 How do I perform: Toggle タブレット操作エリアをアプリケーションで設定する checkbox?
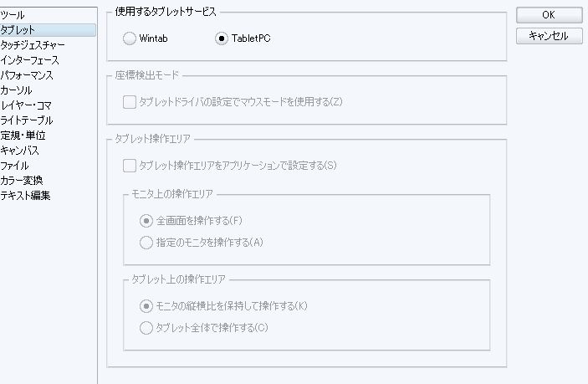click(x=129, y=166)
